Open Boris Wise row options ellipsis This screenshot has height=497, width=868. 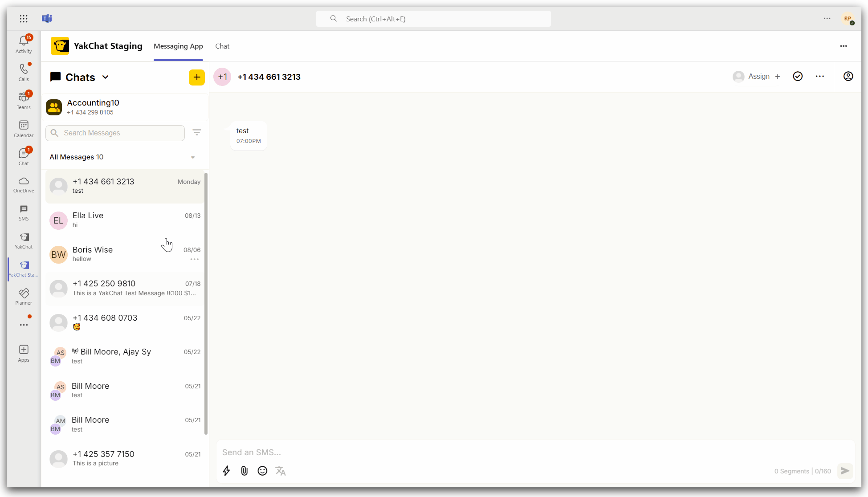pyautogui.click(x=195, y=259)
